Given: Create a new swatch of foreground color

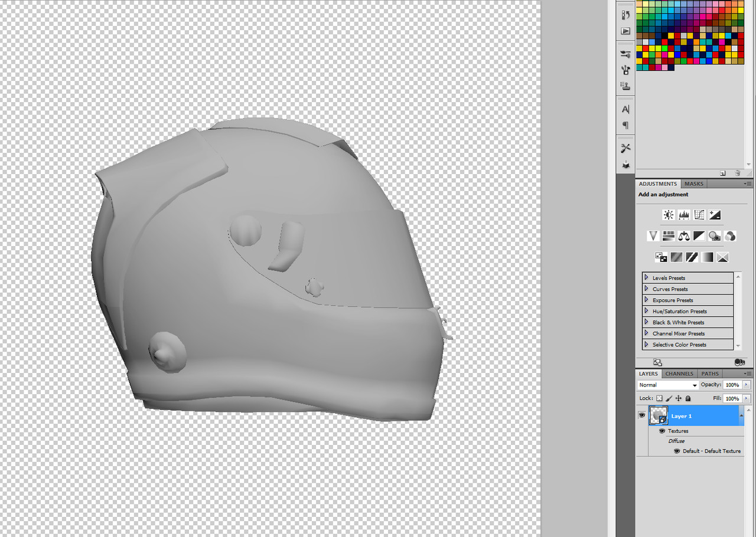Looking at the screenshot, I should tap(723, 173).
